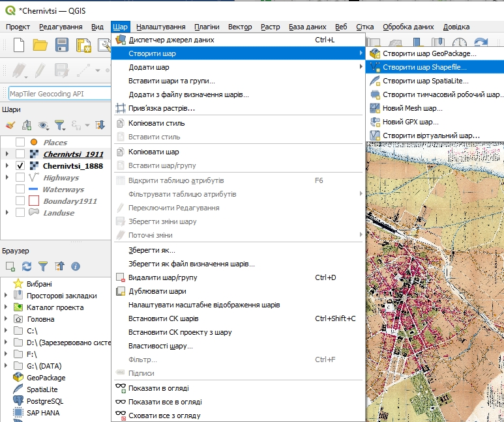Select Створити шар Shapefile... submenu item
This screenshot has height=422, width=504.
tap(424, 67)
